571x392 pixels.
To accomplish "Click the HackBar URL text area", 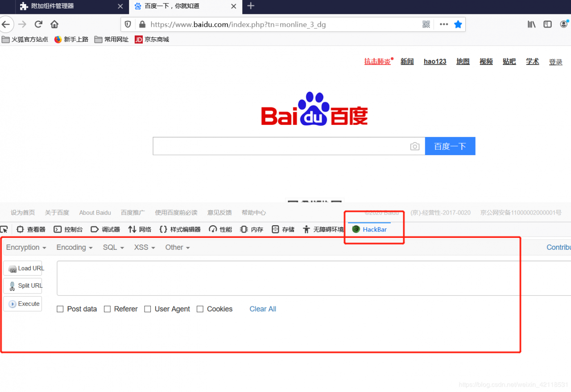I will [314, 278].
